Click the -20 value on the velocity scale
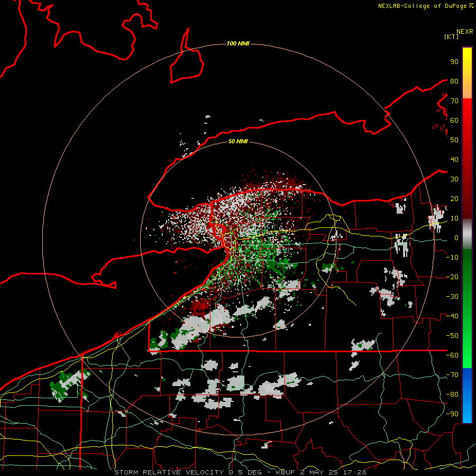Screen dimensions: 476x476 pos(452,277)
